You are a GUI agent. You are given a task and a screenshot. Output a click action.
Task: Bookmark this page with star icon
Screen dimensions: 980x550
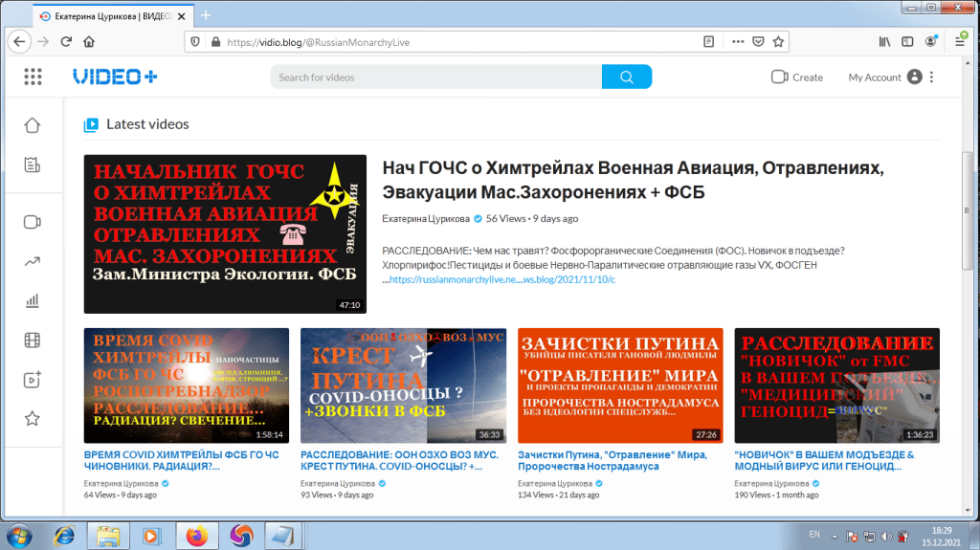tap(779, 42)
